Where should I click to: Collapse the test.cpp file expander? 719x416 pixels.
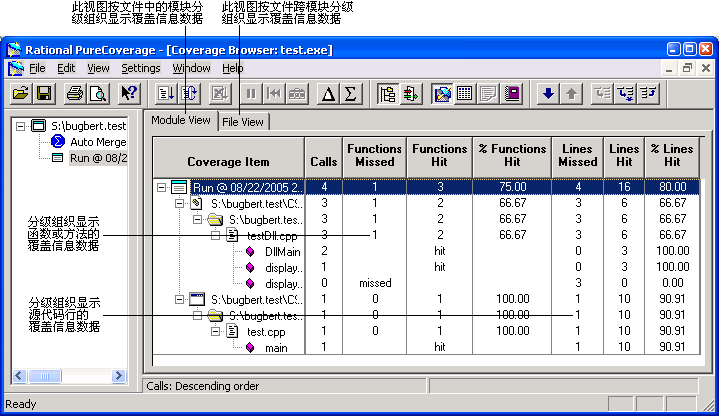point(215,332)
